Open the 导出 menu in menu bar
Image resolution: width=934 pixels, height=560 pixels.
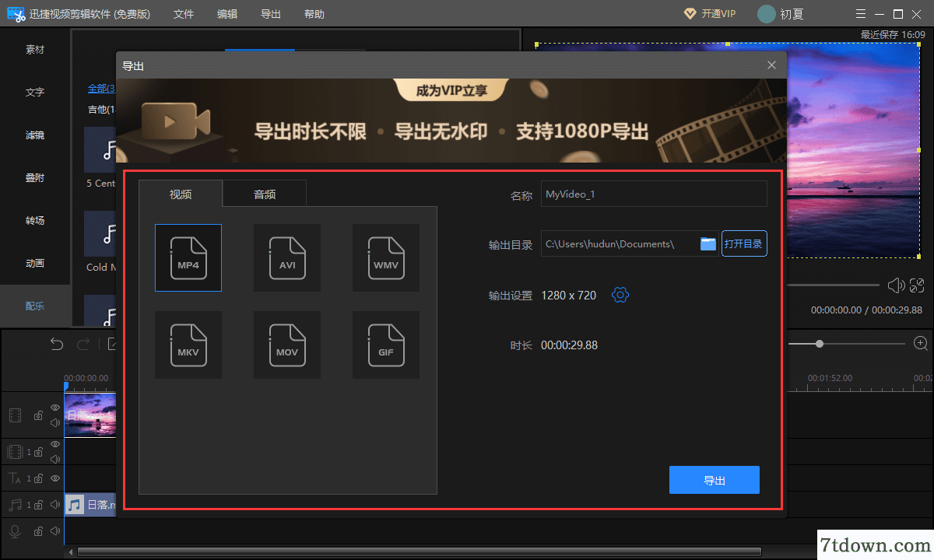[271, 14]
